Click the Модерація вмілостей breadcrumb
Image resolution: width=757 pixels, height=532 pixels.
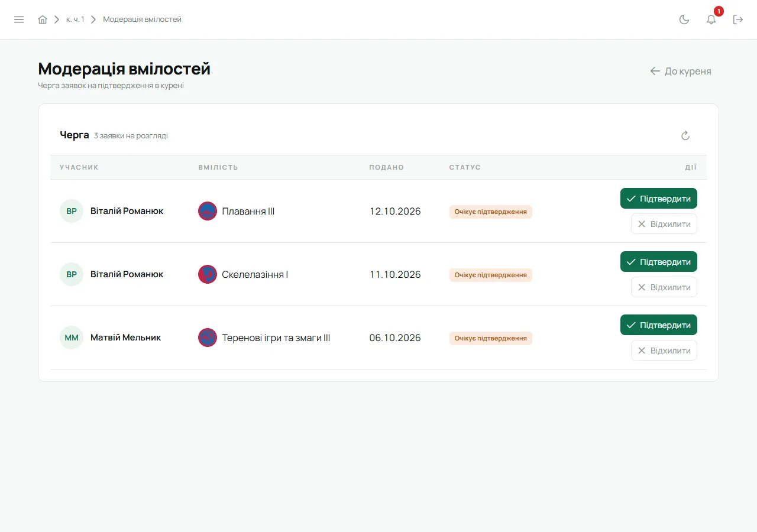142,20
